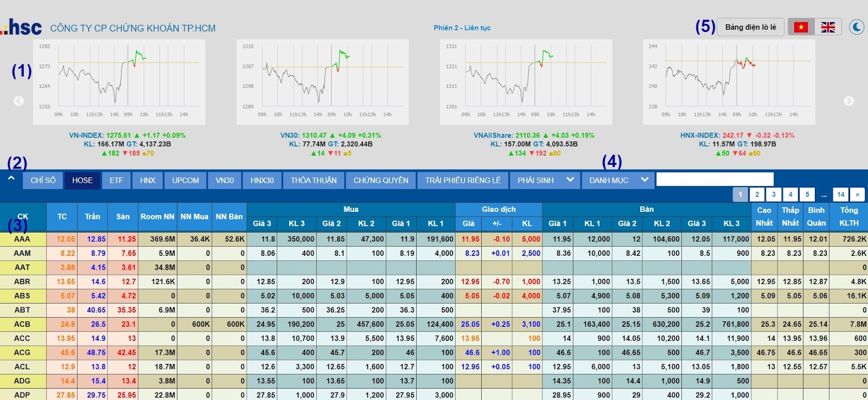Click the Phiên 2 - Liên tục status

(x=462, y=28)
